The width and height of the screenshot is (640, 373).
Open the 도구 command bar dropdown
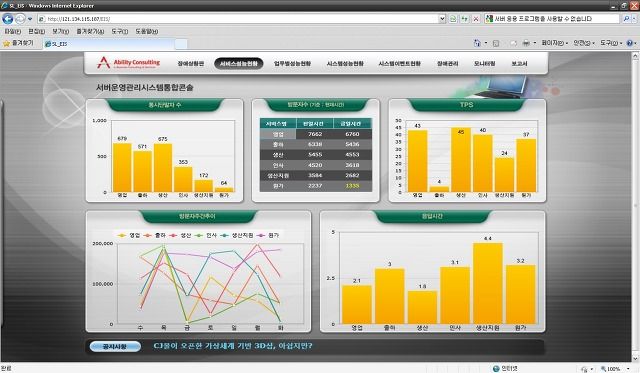(x=611, y=43)
